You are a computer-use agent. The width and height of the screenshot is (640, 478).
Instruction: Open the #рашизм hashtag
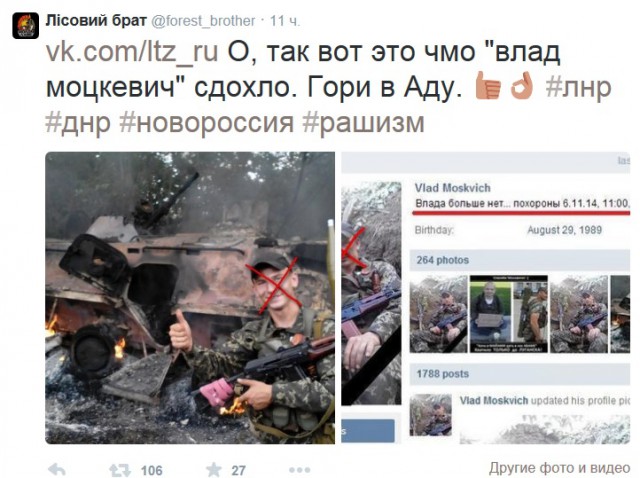pos(363,122)
